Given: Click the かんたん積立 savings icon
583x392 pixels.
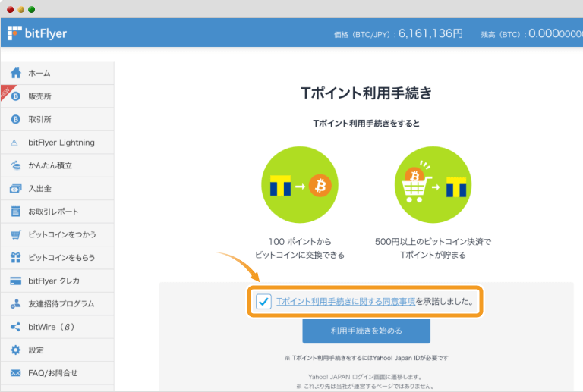Looking at the screenshot, I should (x=16, y=165).
